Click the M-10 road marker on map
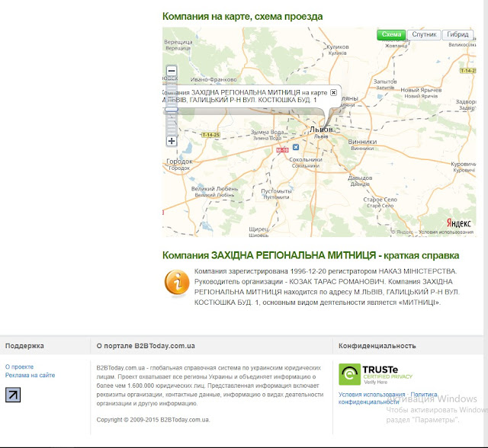488x448 pixels. point(283,150)
